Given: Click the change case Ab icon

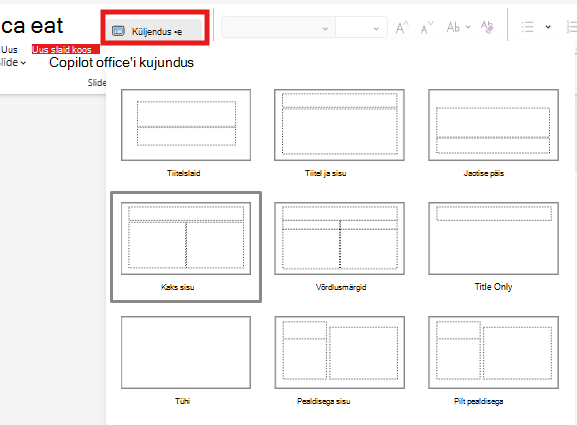Looking at the screenshot, I should (453, 27).
